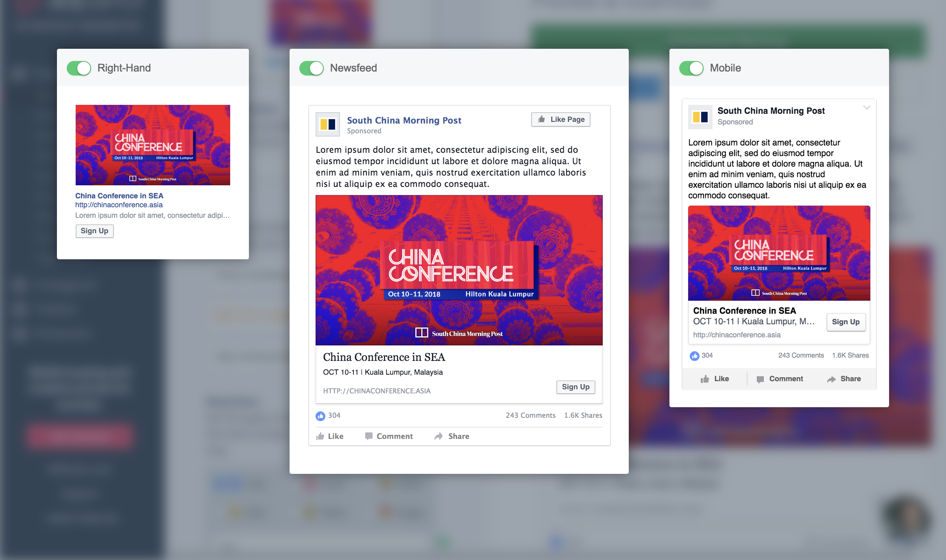
Task: Click truncated 'OCT 10-11 | Kuala Lumpur, M…' in Mobile
Action: (754, 321)
